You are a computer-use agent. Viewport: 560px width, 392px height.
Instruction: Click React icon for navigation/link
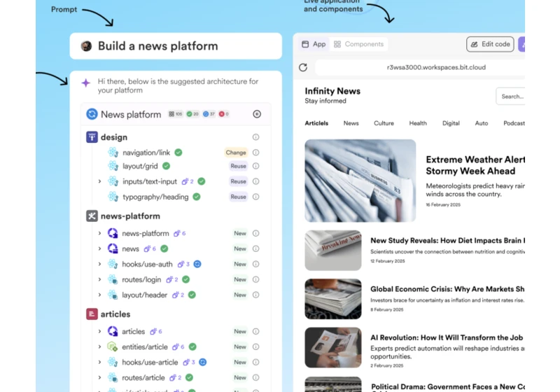(x=113, y=153)
